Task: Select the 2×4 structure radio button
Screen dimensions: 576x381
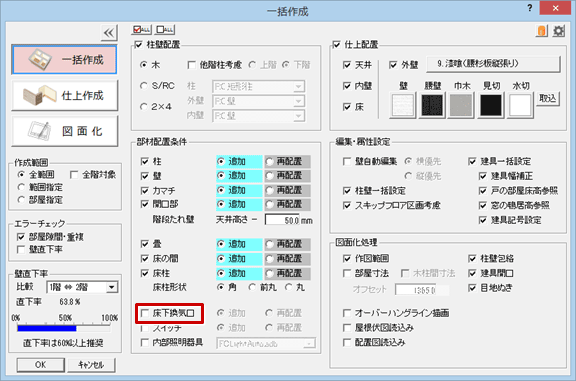Action: point(143,107)
